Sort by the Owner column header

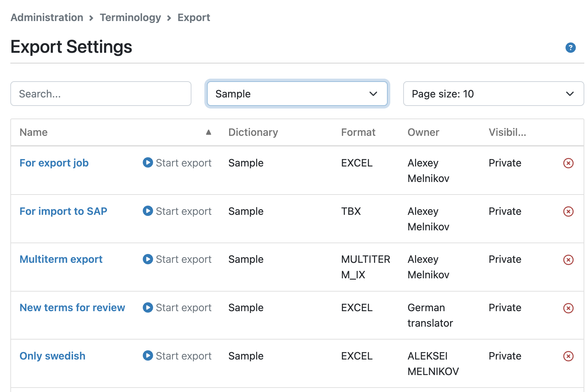423,132
